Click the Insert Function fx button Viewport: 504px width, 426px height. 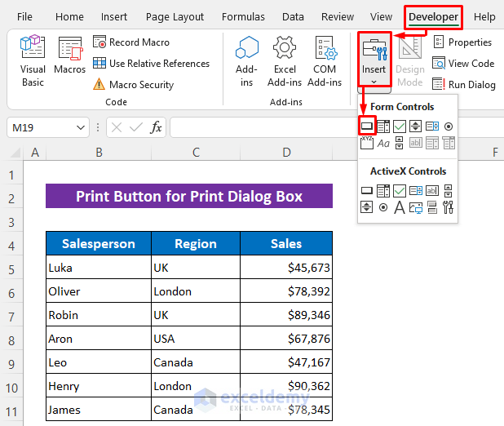(x=157, y=127)
